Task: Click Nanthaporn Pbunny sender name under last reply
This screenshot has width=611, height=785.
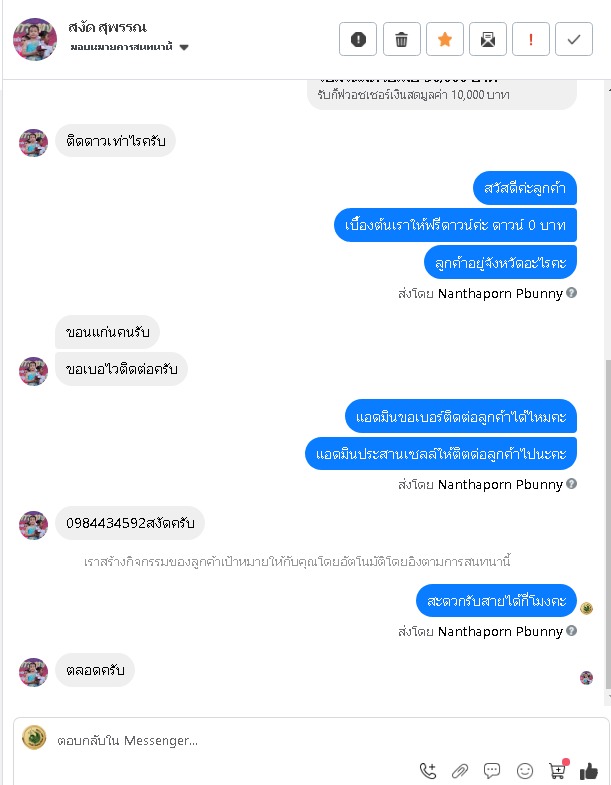Action: (x=500, y=631)
